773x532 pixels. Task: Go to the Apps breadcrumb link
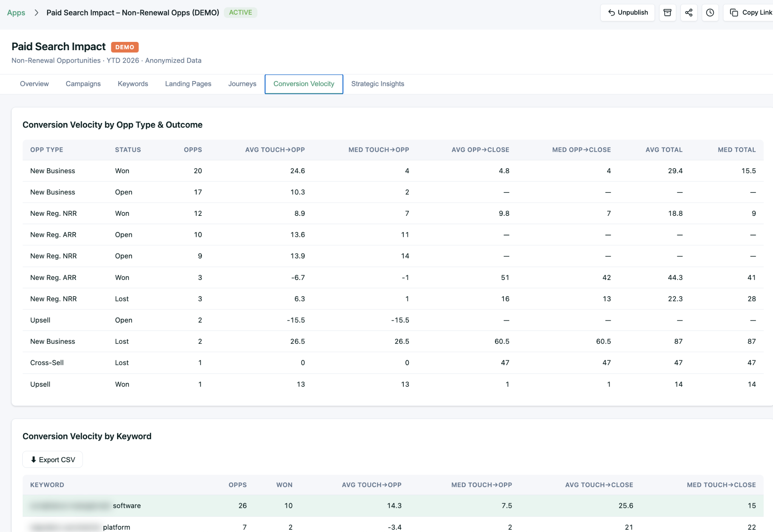coord(16,12)
